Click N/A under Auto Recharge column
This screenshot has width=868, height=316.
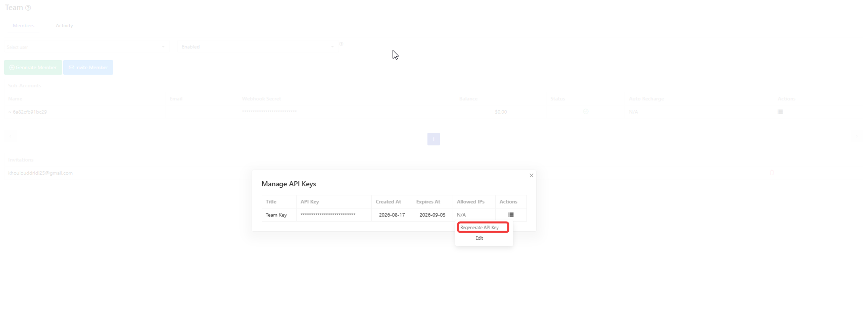(634, 112)
